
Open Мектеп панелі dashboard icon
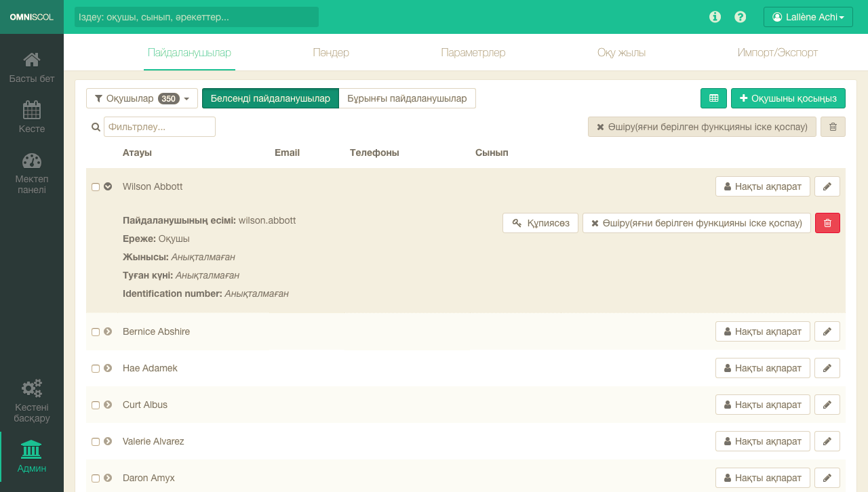[x=31, y=161]
